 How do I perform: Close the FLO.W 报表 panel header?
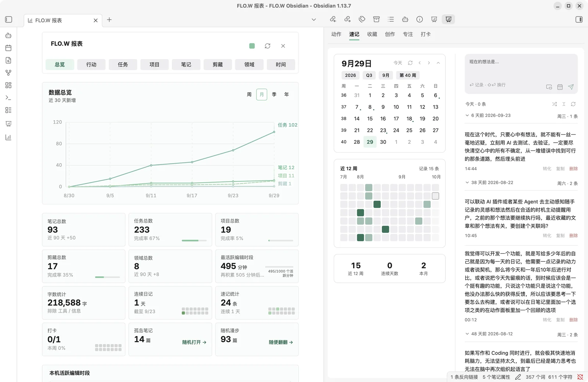pos(283,46)
